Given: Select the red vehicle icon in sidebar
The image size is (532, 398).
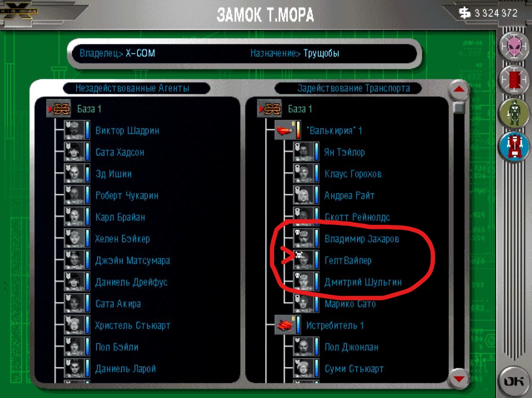Looking at the screenshot, I should pyautogui.click(x=513, y=146).
